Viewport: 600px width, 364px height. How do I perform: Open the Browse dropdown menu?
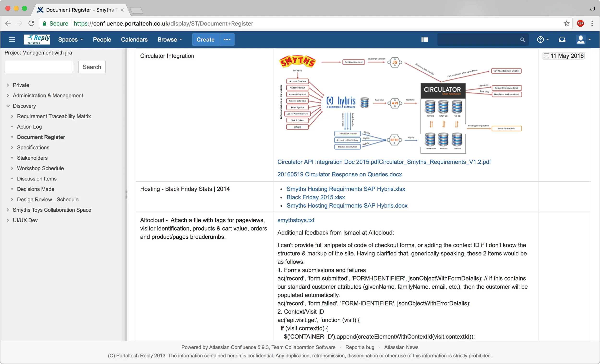(x=170, y=39)
